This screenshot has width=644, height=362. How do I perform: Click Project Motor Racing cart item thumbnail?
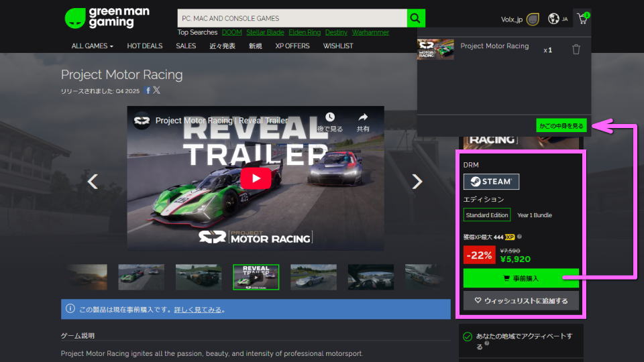point(435,49)
